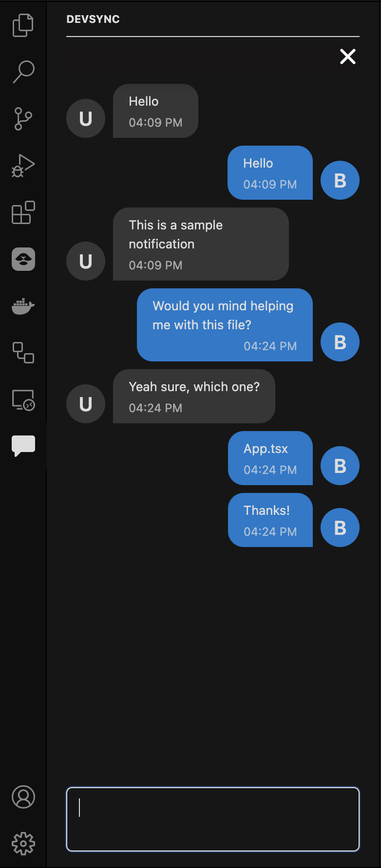Open the Docker whale icon view

pos(23,306)
